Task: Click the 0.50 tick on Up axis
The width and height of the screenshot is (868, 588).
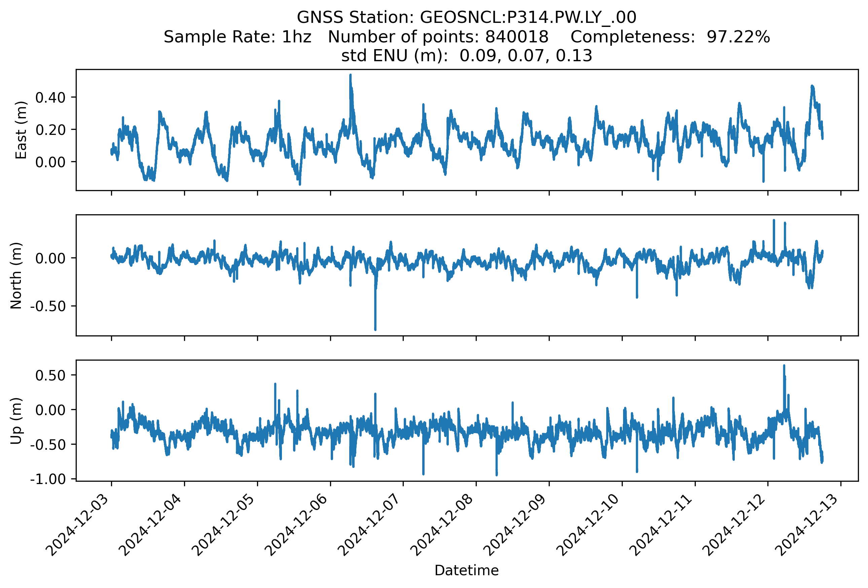Action: [x=50, y=375]
